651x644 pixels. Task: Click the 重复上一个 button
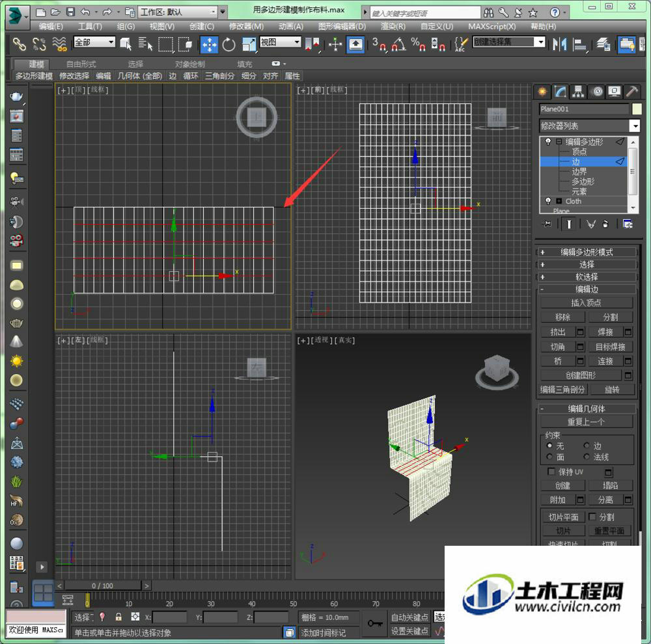point(587,422)
